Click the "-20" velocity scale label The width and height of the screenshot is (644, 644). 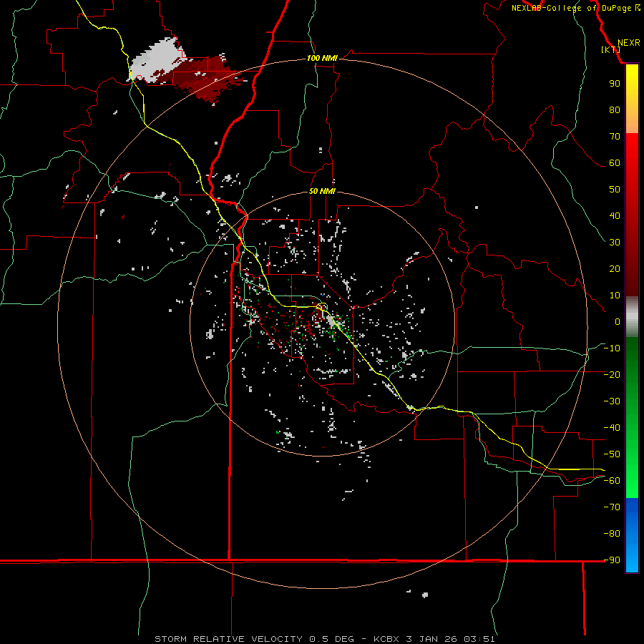612,374
